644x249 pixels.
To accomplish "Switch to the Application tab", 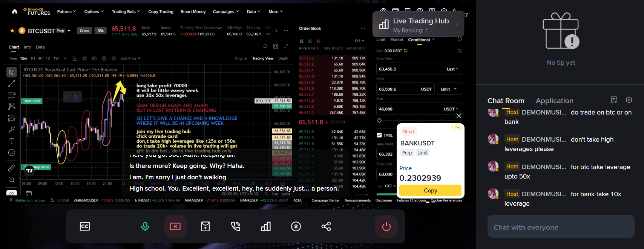I will point(554,101).
